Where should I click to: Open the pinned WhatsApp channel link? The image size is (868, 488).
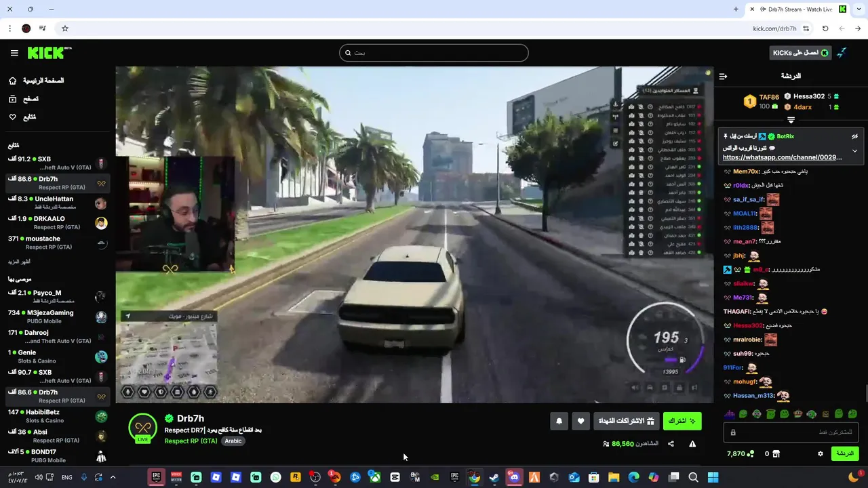pos(783,157)
